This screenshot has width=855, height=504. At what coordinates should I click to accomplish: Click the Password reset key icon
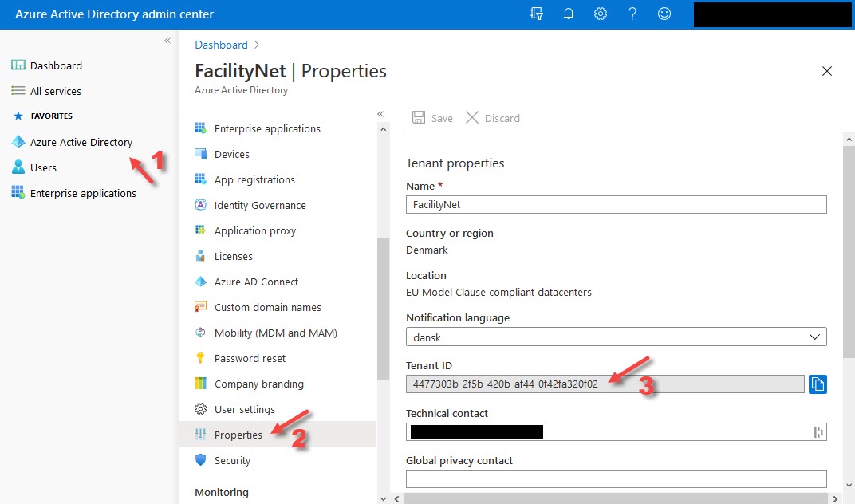click(x=200, y=358)
